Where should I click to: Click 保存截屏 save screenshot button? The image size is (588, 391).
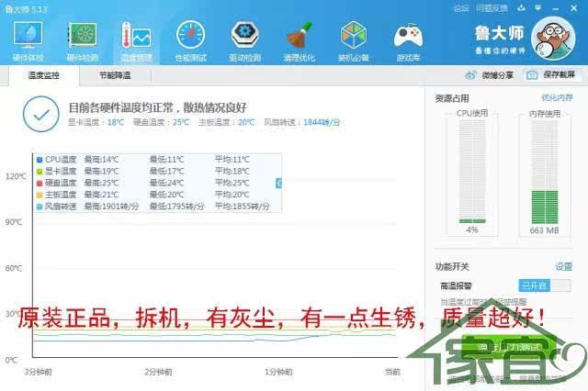coord(553,75)
